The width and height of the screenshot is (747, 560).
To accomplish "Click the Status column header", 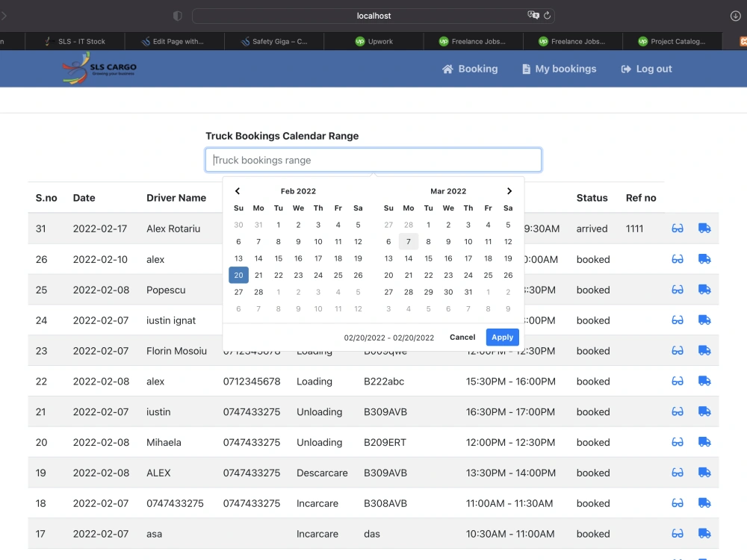I will coord(592,198).
